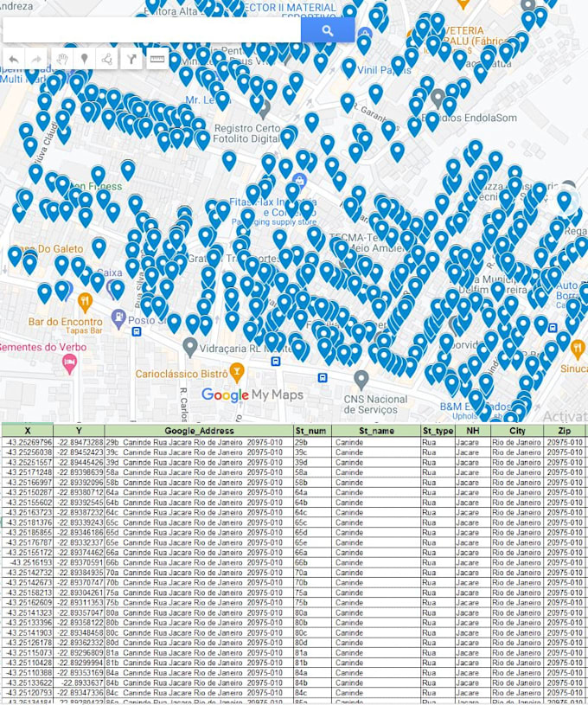Click the Posto gas station icon

118,317
